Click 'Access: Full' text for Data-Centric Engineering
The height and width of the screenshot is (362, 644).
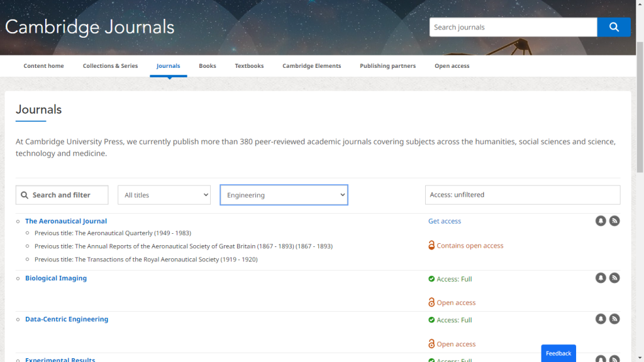[454, 320]
